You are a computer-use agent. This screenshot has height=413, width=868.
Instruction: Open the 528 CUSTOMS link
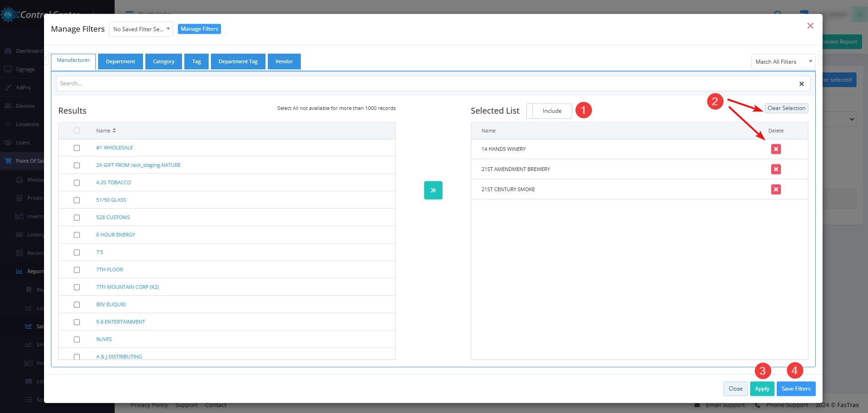pos(113,217)
